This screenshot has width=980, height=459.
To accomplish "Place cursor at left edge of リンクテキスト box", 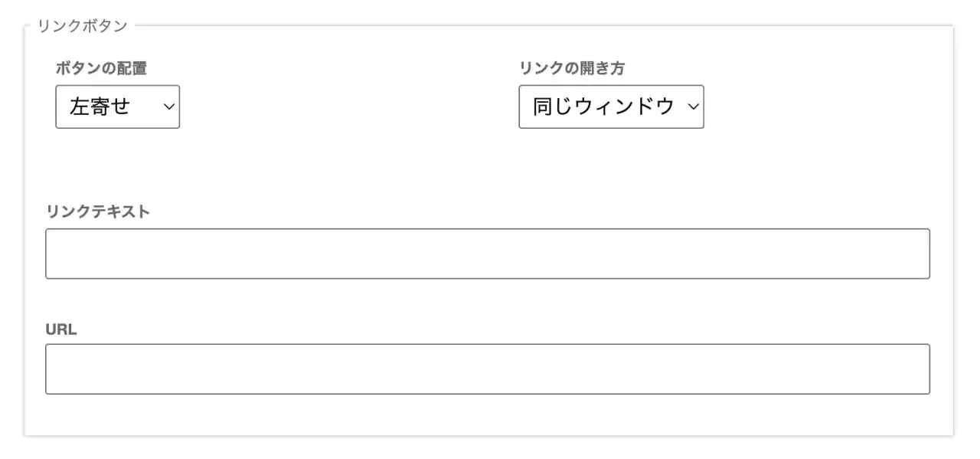I will pos(54,254).
